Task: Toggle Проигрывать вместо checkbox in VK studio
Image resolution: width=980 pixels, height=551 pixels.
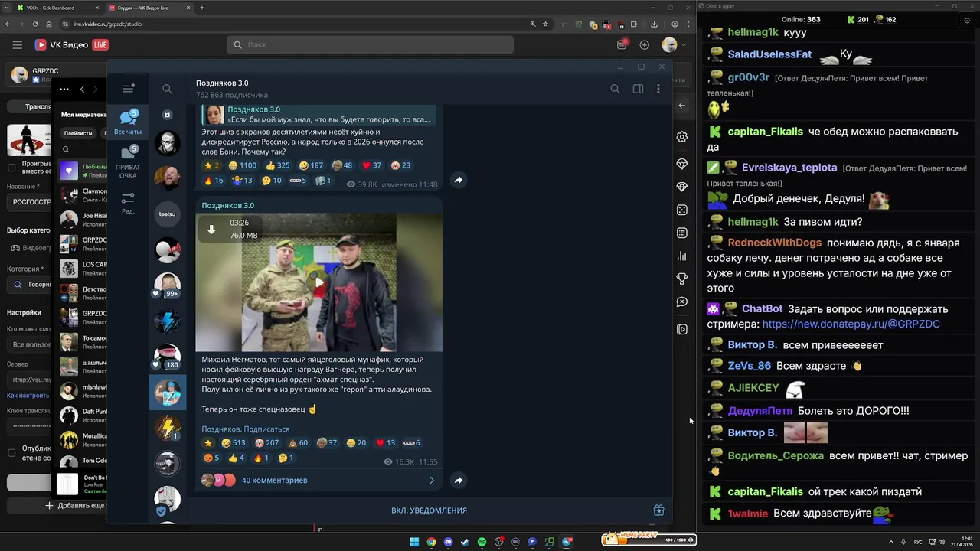Action: point(11,168)
